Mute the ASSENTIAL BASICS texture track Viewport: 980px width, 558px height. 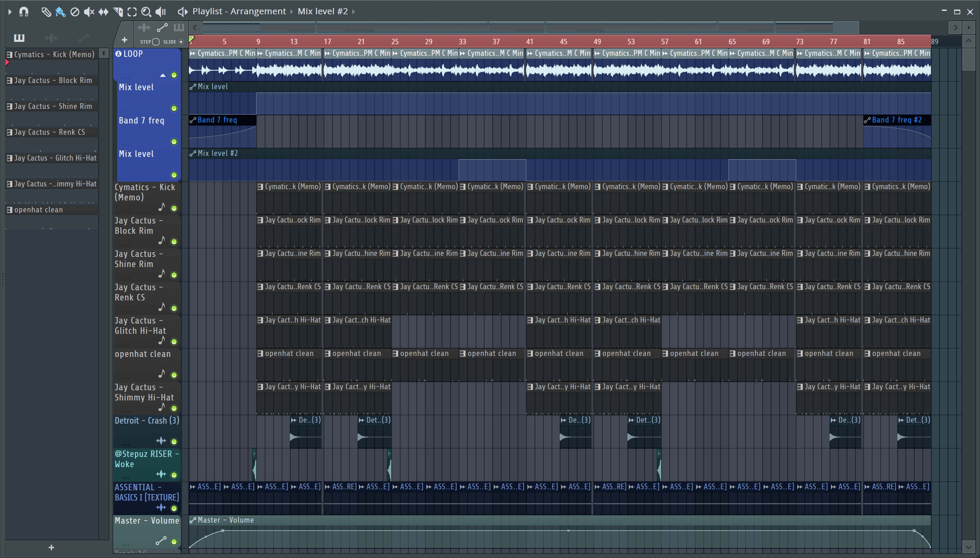coord(174,509)
